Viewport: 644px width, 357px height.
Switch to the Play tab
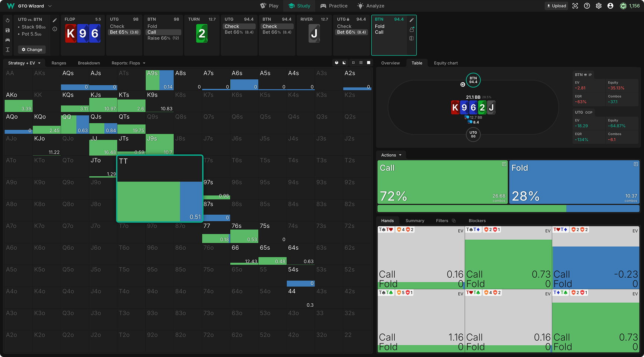(x=269, y=6)
